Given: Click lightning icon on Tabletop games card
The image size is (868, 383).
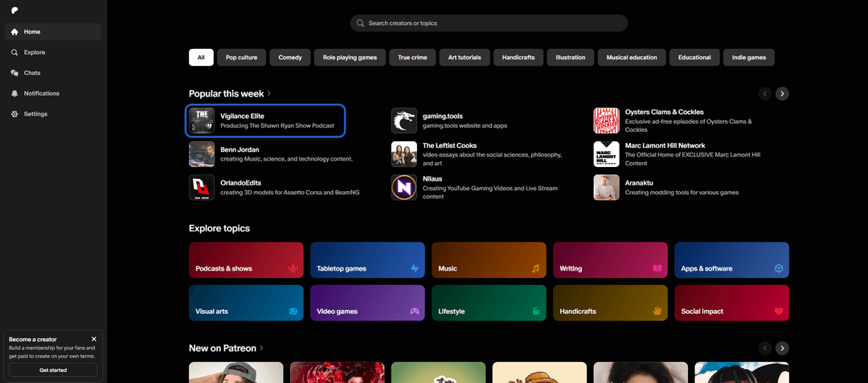Looking at the screenshot, I should point(415,269).
